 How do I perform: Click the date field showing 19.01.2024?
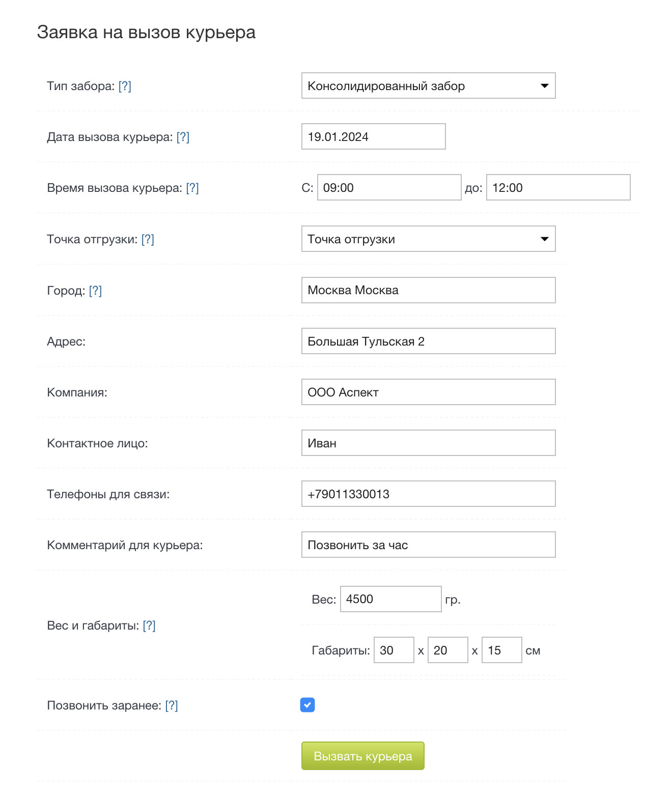373,137
